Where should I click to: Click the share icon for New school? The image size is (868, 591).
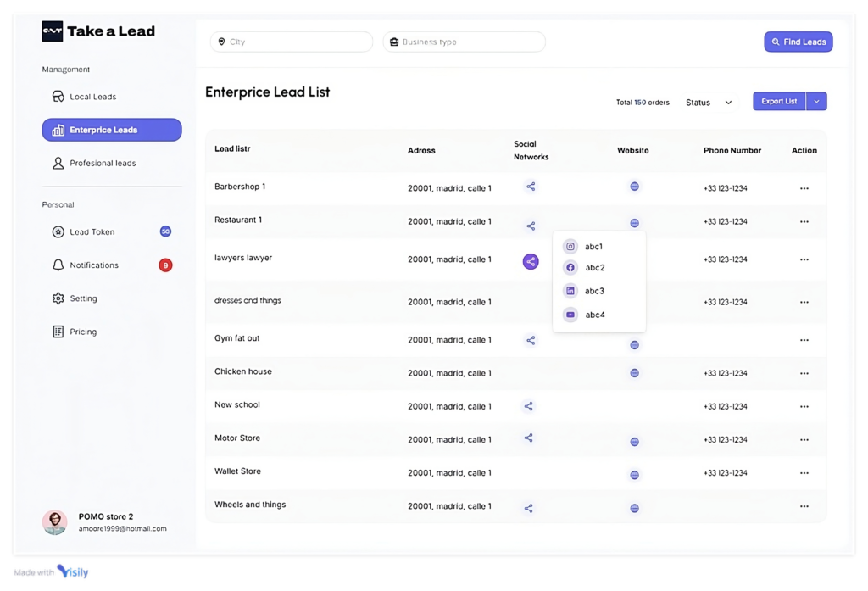[529, 406]
